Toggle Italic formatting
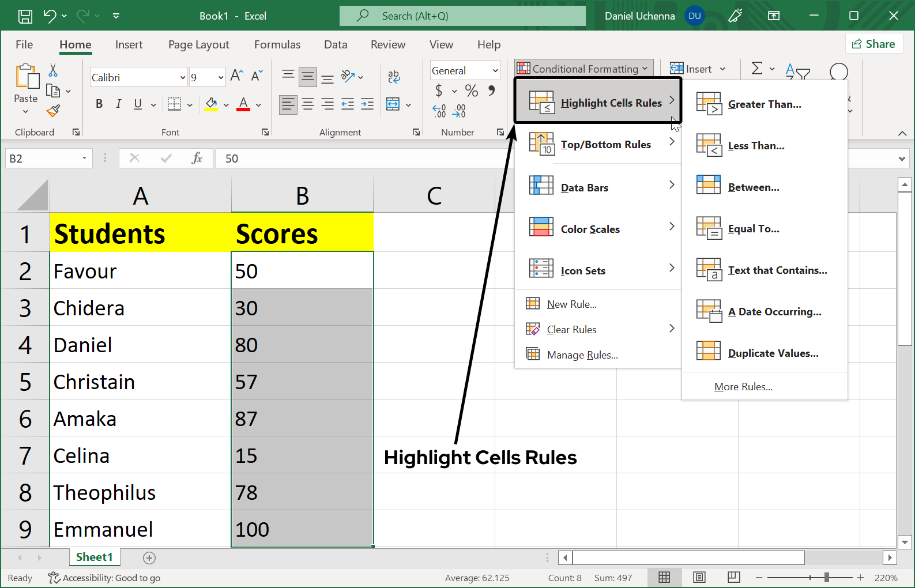The height and width of the screenshot is (588, 915). [118, 104]
